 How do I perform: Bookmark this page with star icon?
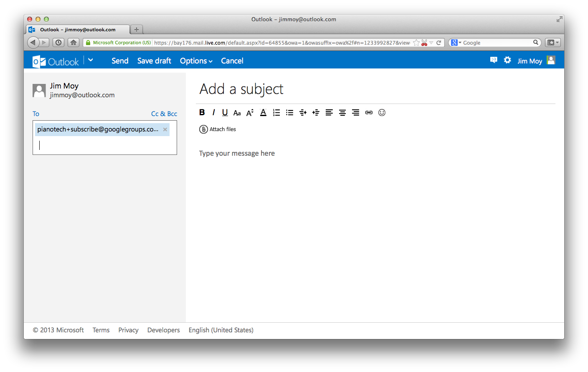point(416,43)
